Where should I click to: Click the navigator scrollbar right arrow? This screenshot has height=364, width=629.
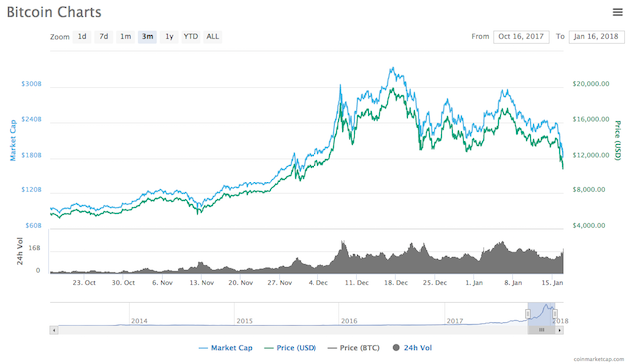click(x=559, y=330)
